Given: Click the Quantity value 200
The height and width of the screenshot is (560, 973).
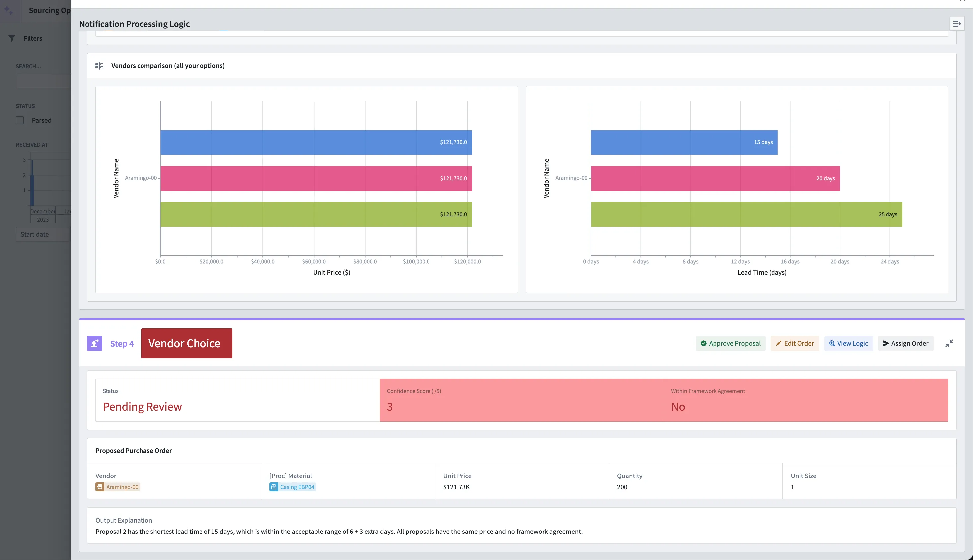Looking at the screenshot, I should click(622, 487).
